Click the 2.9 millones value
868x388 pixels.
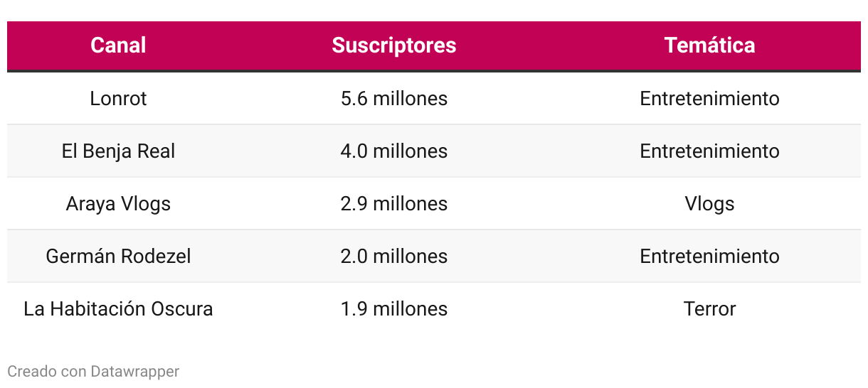coord(394,203)
